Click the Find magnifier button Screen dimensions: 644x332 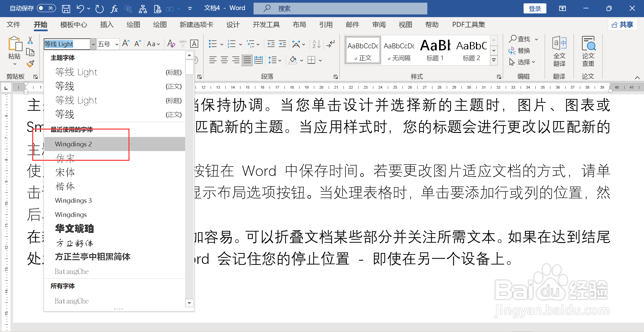tap(520, 39)
